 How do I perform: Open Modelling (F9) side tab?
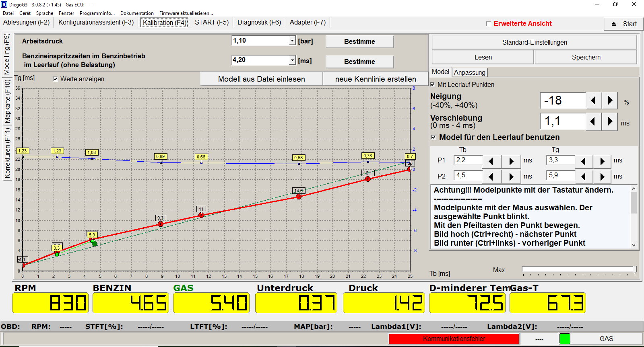pos(7,54)
